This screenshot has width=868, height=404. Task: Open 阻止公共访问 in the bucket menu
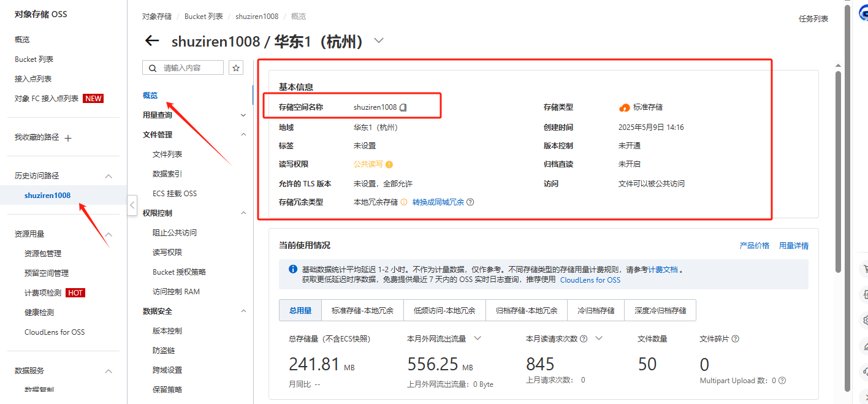[175, 233]
